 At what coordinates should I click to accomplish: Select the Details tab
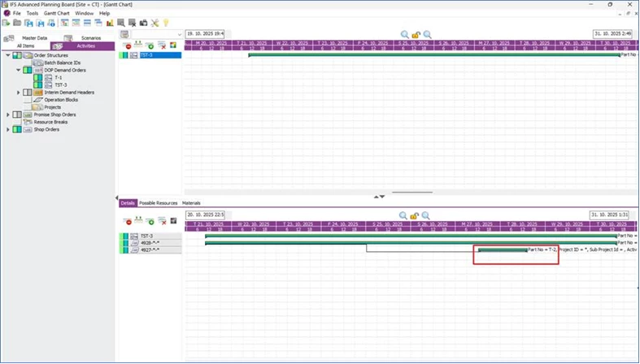point(128,203)
